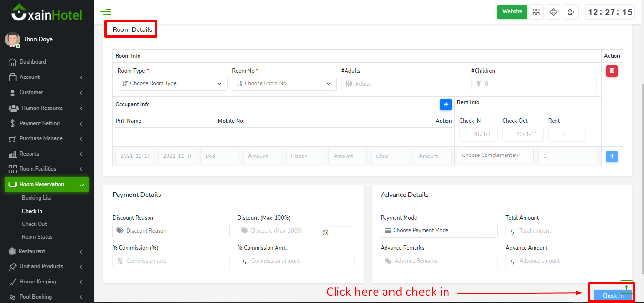Image resolution: width=644 pixels, height=303 pixels.
Task: Click the hamburger menu toggle icon
Action: [x=106, y=12]
